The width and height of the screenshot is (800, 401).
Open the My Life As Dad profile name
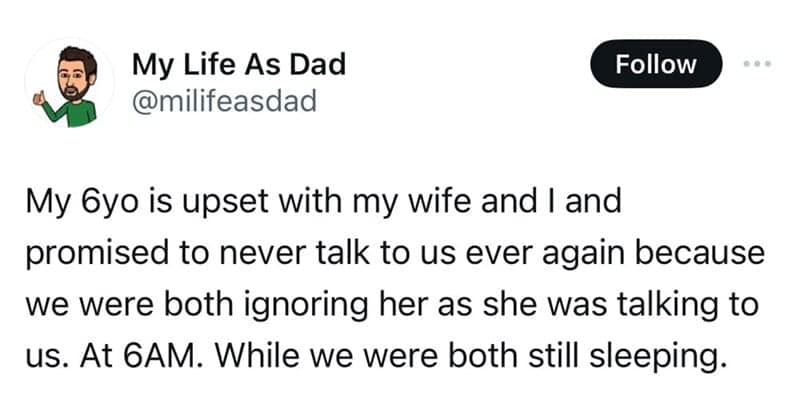click(x=239, y=65)
